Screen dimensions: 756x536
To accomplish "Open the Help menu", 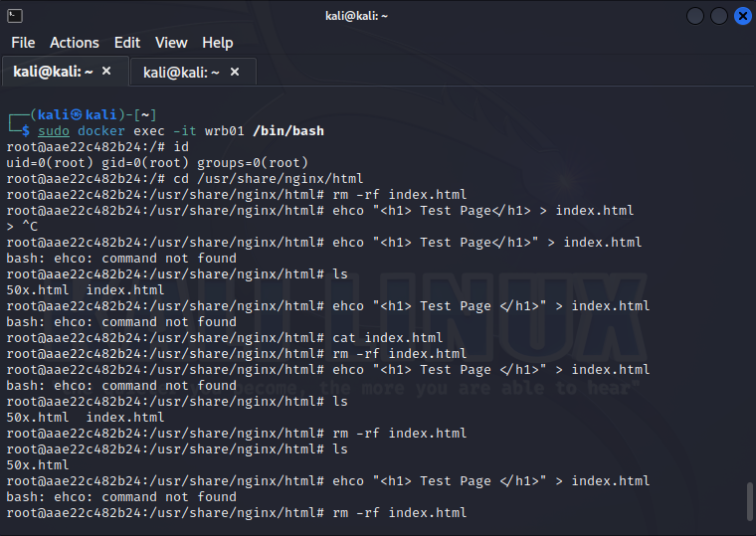I will click(x=218, y=43).
